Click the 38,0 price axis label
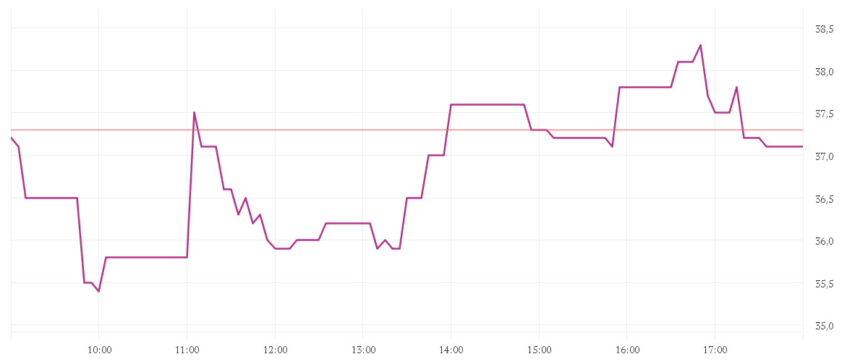The image size is (868, 362). (x=825, y=72)
